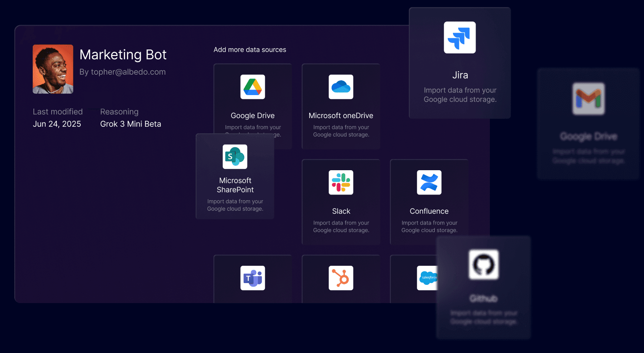Select the Microsoft OneDrive cloud icon
Viewport: 644px width, 353px height.
pyautogui.click(x=341, y=87)
